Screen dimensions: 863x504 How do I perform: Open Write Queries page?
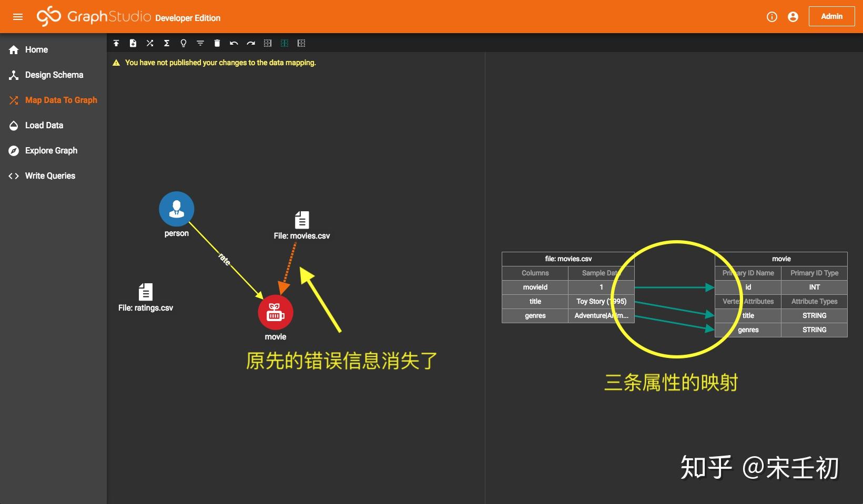pyautogui.click(x=53, y=176)
